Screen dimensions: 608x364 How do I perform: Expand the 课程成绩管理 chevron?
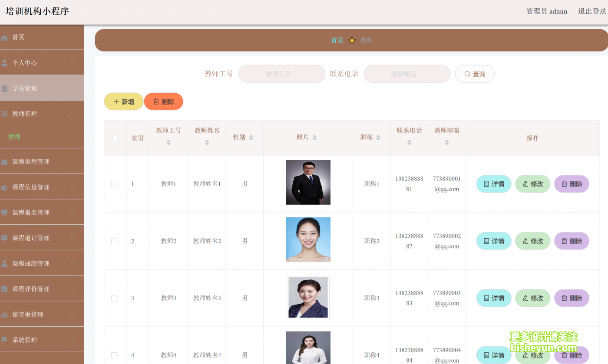(x=73, y=263)
